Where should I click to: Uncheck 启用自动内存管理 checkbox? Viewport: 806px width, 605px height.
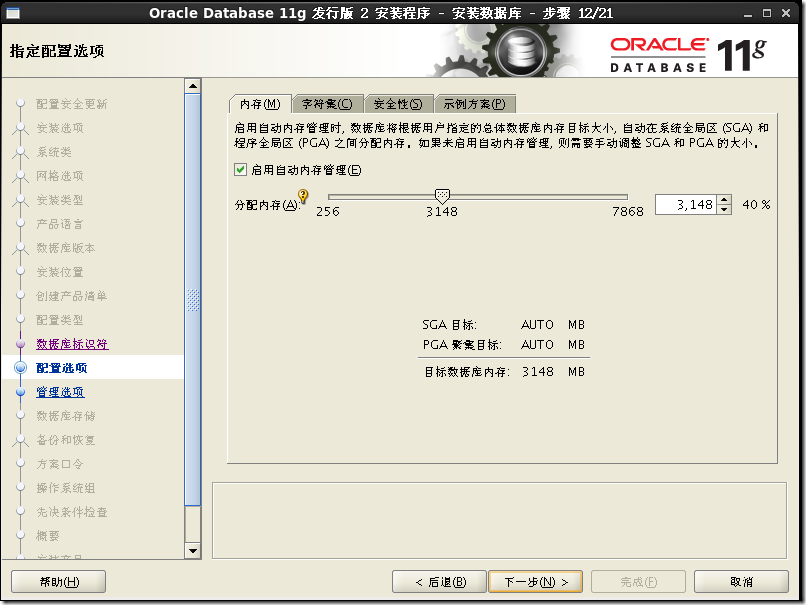(x=240, y=170)
